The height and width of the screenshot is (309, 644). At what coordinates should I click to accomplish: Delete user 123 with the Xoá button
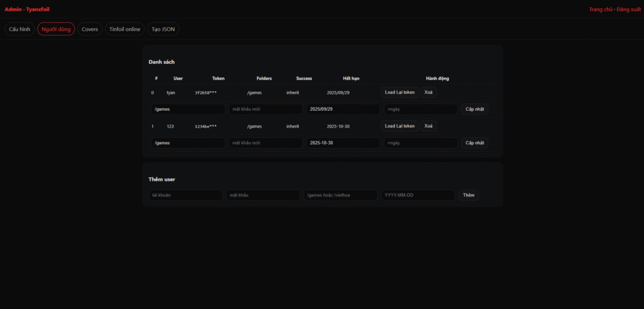428,126
